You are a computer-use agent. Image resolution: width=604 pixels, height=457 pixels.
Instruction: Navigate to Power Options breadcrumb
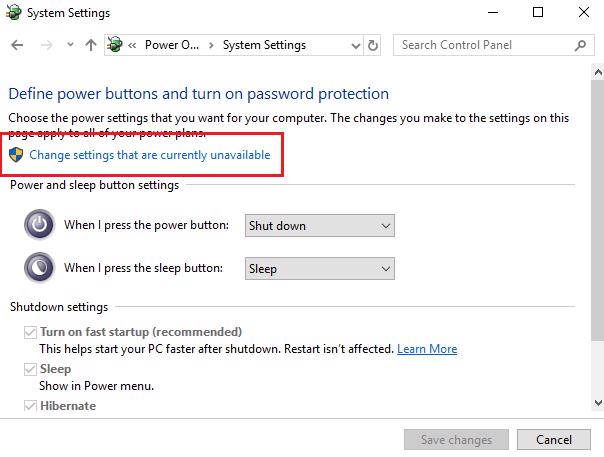pyautogui.click(x=171, y=45)
